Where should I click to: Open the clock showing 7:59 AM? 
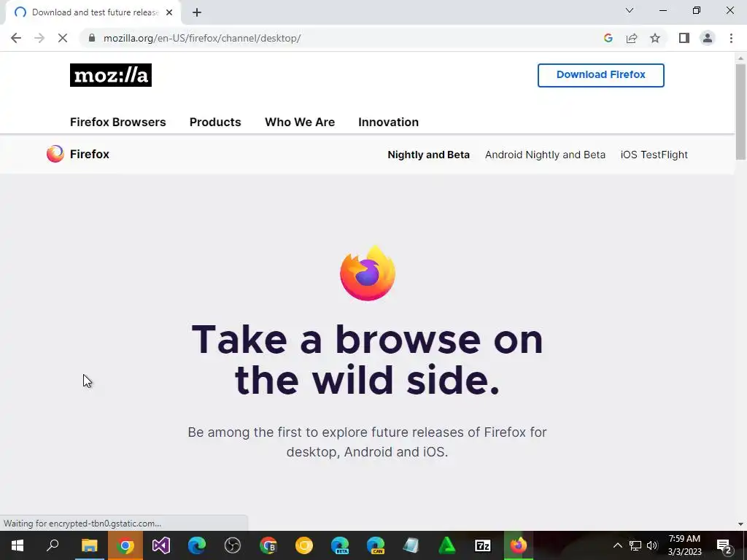pyautogui.click(x=684, y=545)
